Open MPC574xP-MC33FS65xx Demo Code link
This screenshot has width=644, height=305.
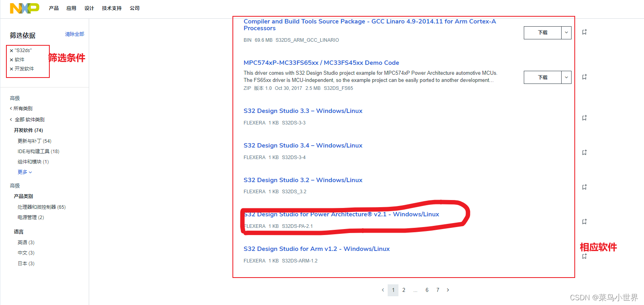[x=321, y=63]
